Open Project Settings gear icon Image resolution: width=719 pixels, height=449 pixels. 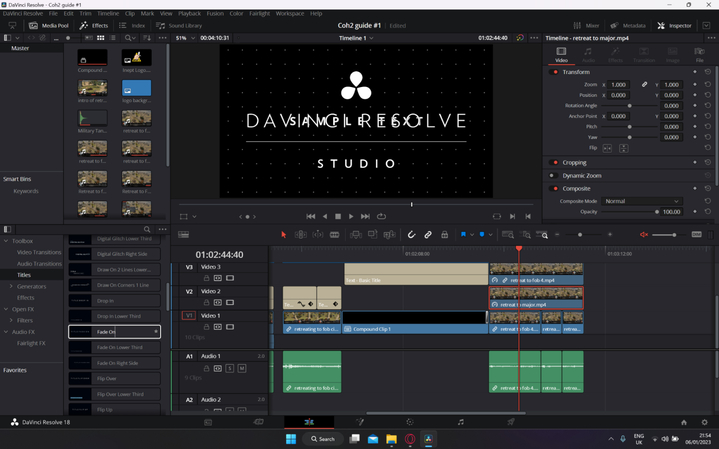click(705, 422)
